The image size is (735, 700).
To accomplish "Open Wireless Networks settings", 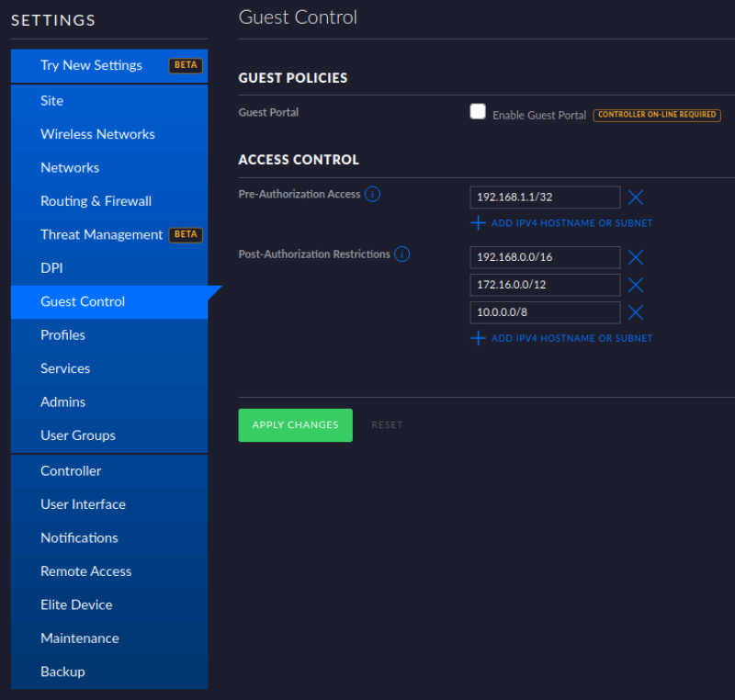I will (x=109, y=134).
